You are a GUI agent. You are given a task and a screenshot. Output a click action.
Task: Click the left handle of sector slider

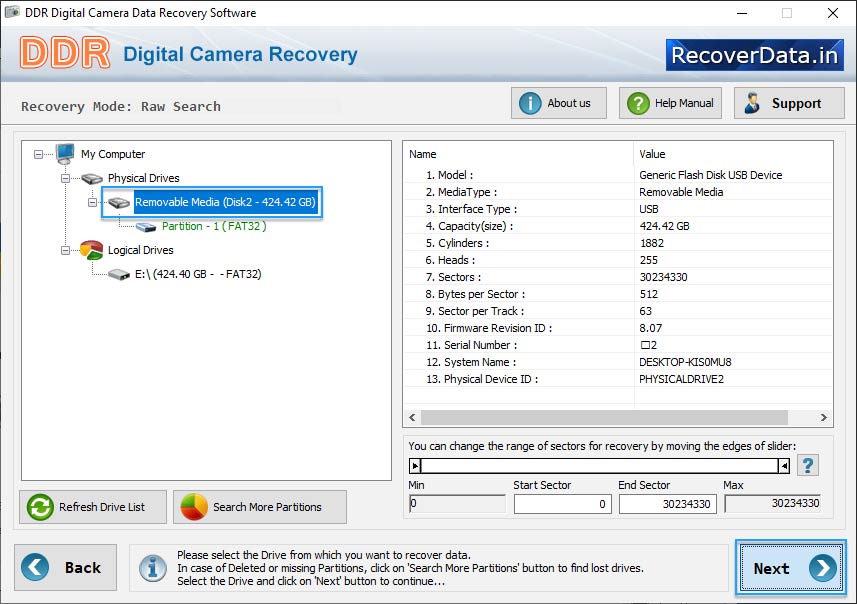coord(415,466)
